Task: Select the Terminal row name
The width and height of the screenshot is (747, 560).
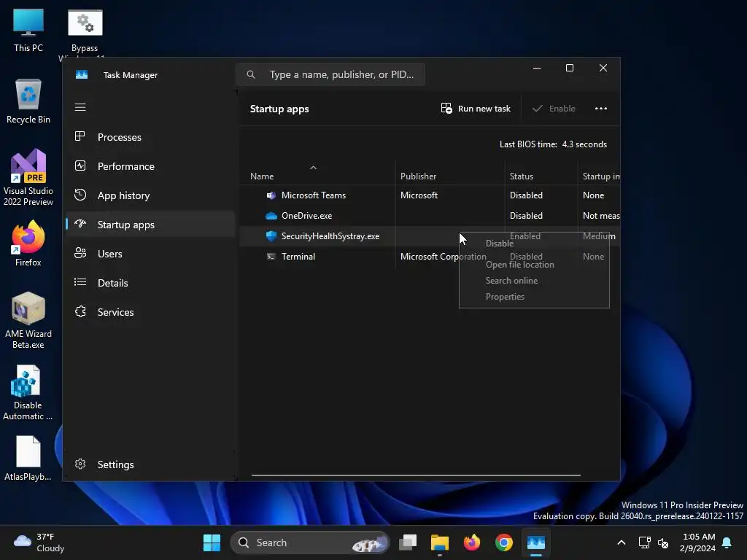Action: tap(298, 257)
